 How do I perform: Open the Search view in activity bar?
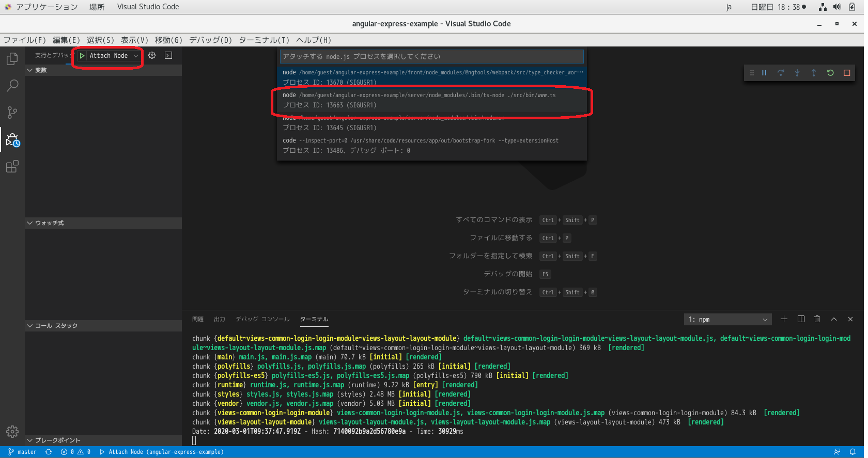coord(12,86)
